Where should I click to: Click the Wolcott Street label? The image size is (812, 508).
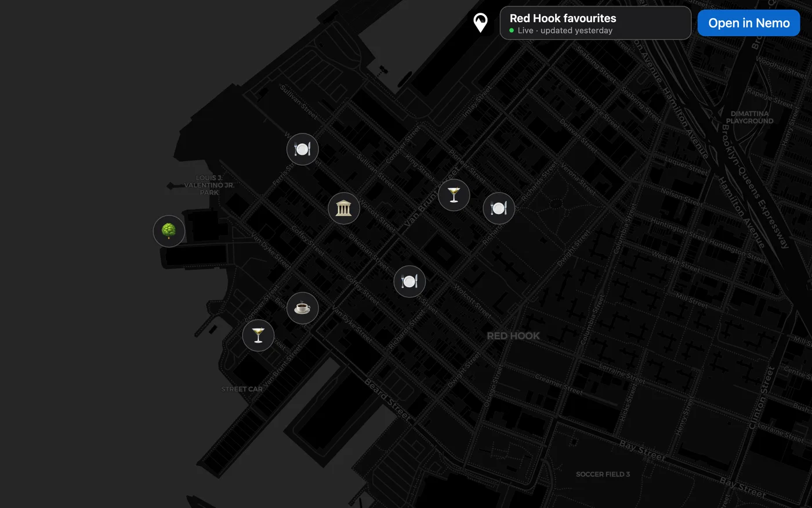pos(472,301)
